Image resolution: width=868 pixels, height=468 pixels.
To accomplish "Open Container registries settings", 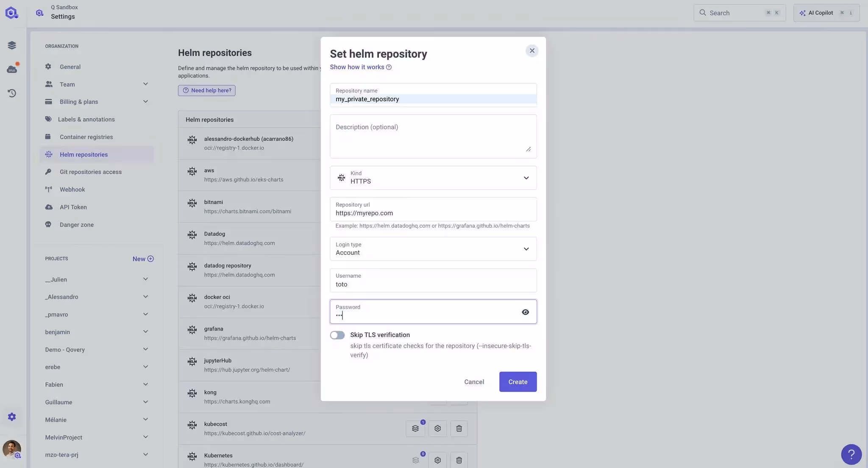I will pyautogui.click(x=97, y=137).
